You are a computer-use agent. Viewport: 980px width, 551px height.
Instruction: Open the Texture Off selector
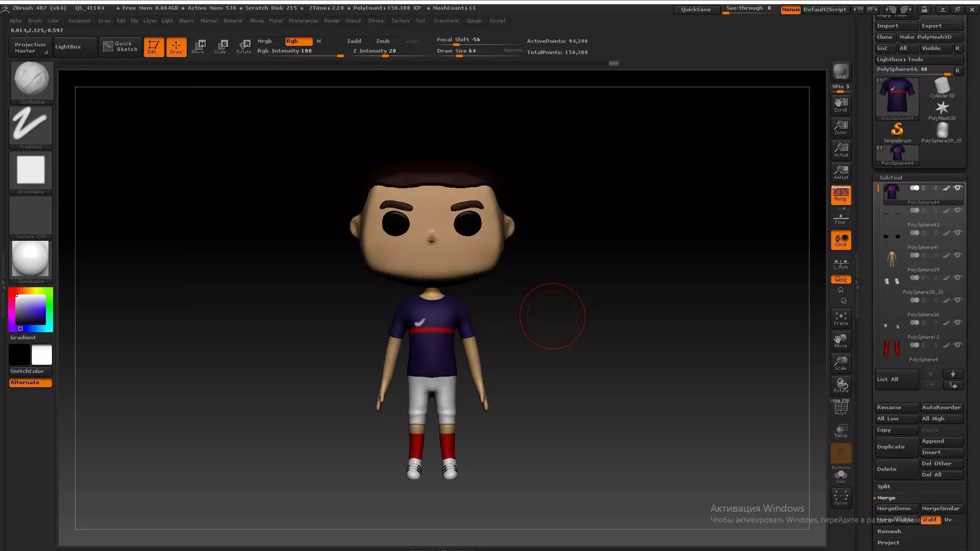pos(31,217)
